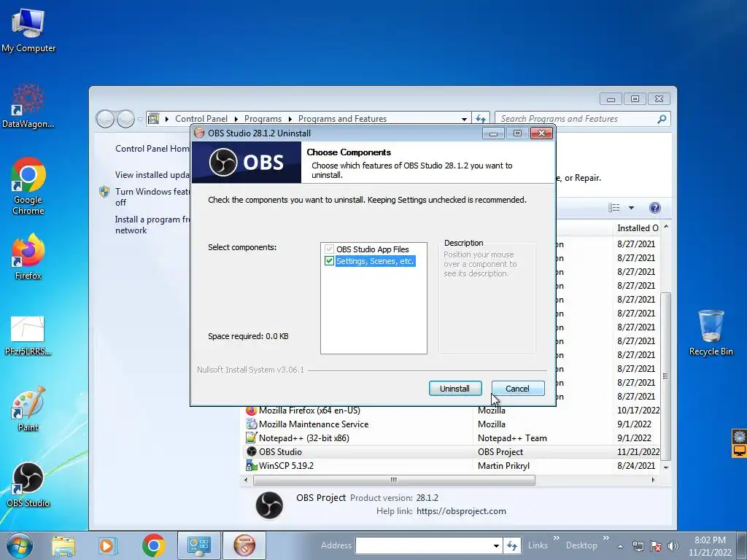Image resolution: width=747 pixels, height=560 pixels.
Task: Click the horizontal scrollbar in program list
Action: [x=393, y=480]
